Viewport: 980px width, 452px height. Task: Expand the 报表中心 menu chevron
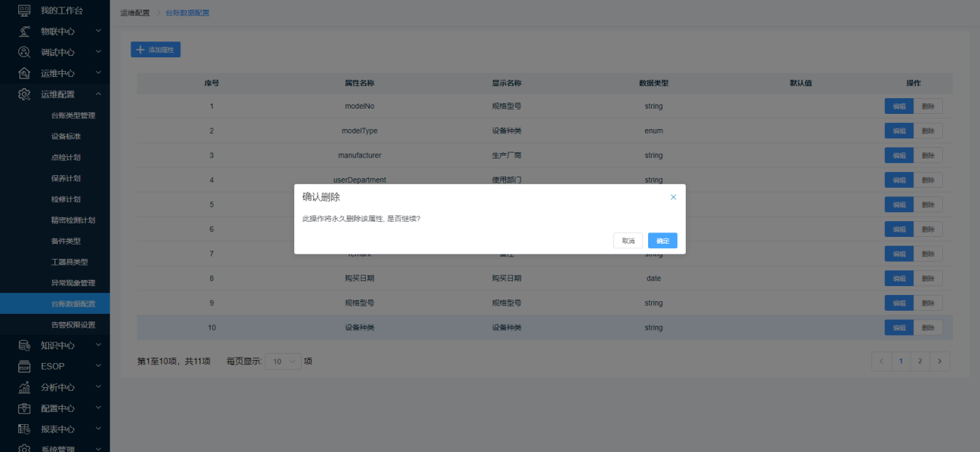coord(98,429)
